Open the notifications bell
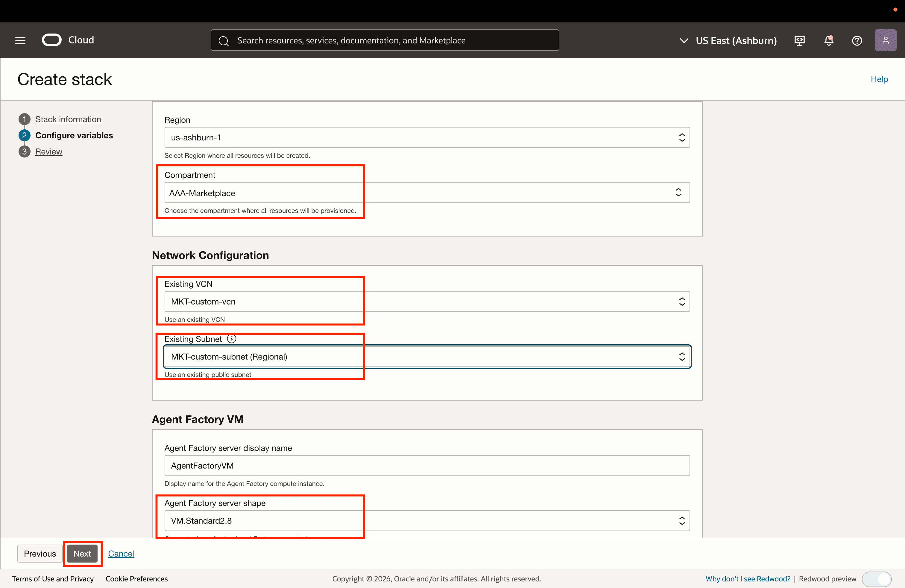The image size is (905, 588). pyautogui.click(x=829, y=40)
